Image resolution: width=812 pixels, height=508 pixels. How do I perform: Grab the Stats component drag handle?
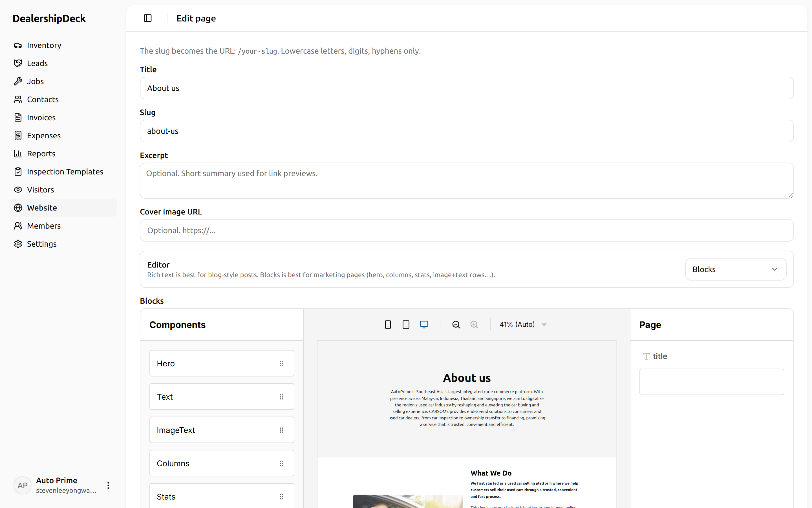[281, 497]
